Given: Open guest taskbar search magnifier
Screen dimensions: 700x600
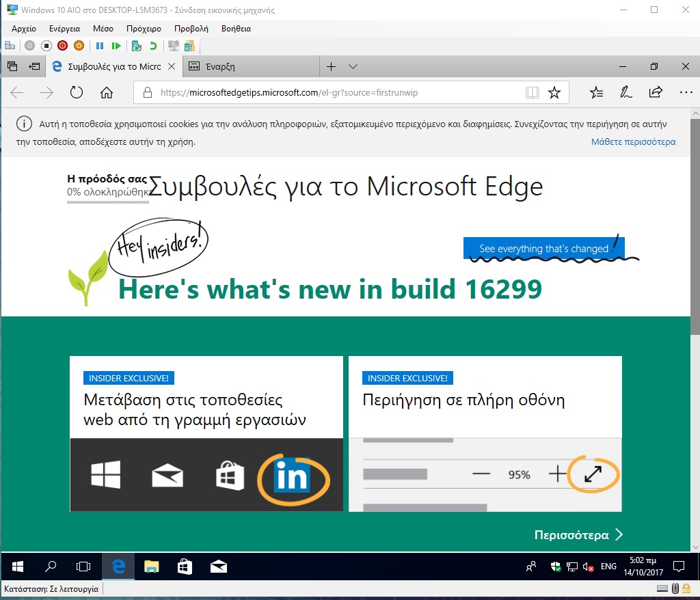Looking at the screenshot, I should tap(51, 567).
